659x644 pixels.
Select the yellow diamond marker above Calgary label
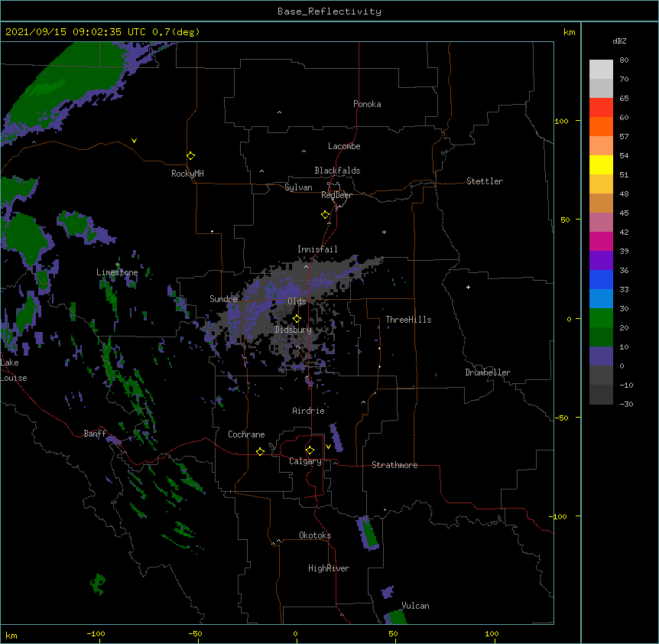[310, 450]
